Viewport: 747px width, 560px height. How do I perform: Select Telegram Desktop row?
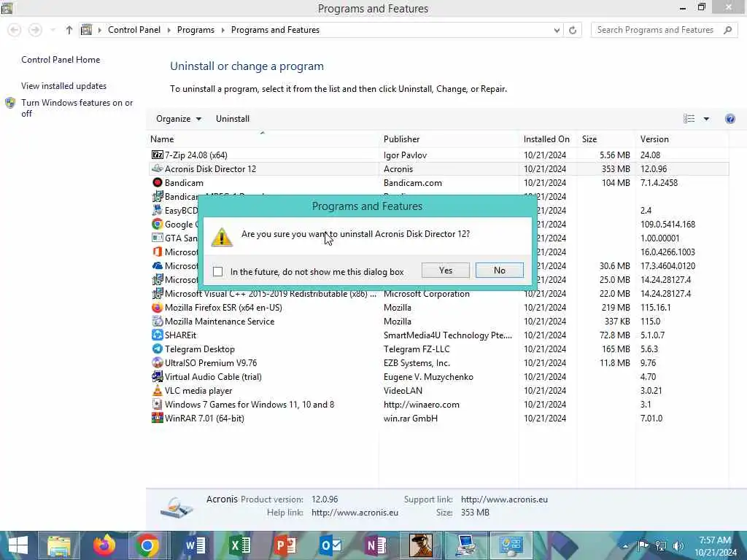[438, 349]
